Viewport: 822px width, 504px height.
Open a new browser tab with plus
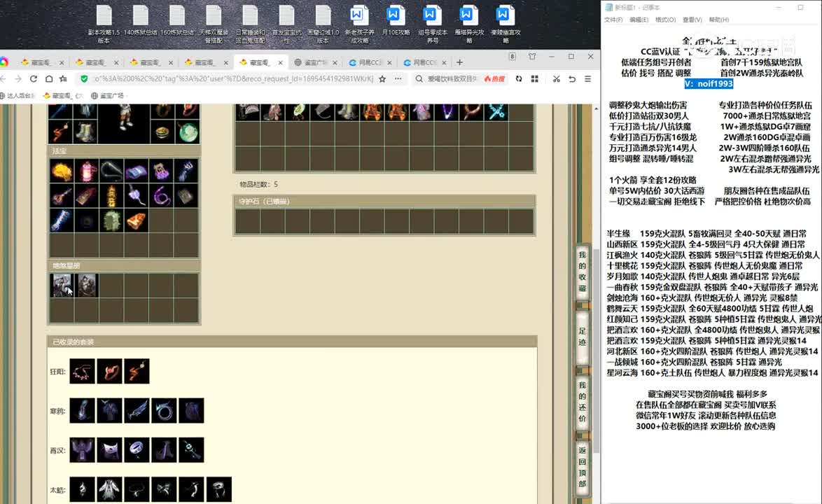[460, 62]
